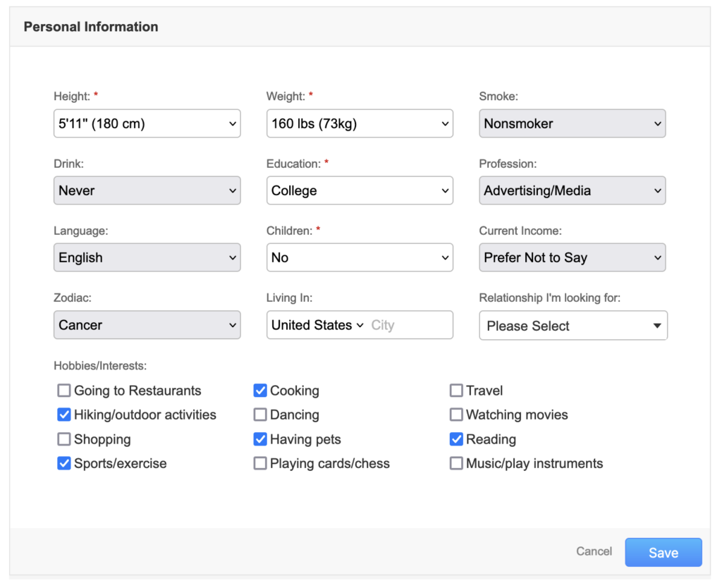The width and height of the screenshot is (722, 588).
Task: Click the Save button
Action: [663, 552]
